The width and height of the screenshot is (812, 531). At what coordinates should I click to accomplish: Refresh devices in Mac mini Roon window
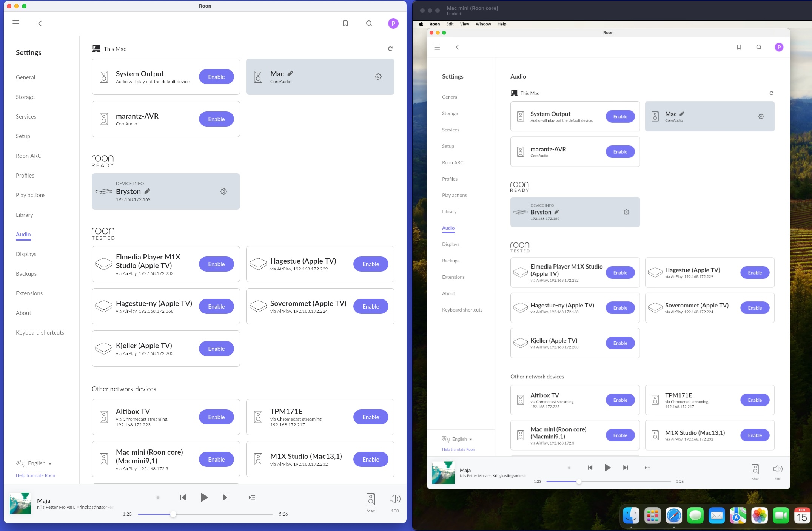[771, 93]
